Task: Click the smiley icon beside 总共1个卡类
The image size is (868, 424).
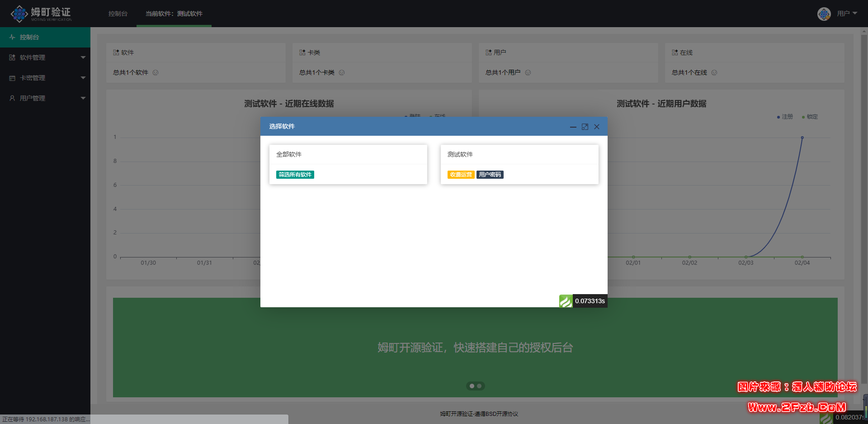Action: click(x=342, y=72)
